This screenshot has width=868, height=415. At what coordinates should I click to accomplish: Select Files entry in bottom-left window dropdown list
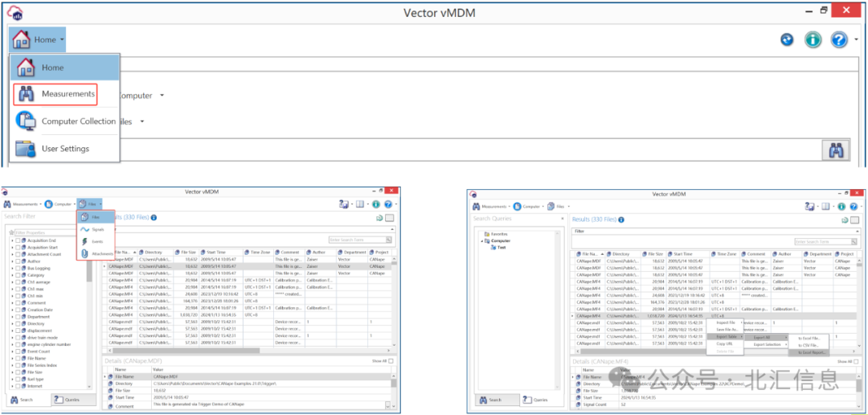pos(96,218)
